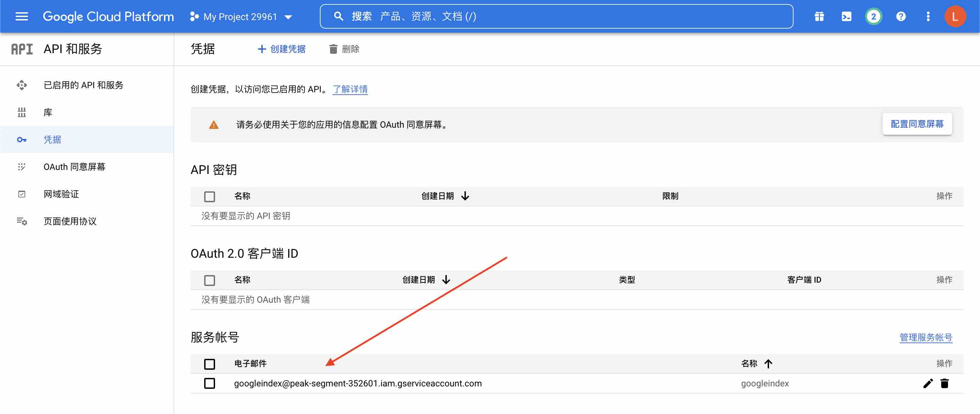Open 管理服务帐号 link
This screenshot has width=980, height=414.
[926, 337]
